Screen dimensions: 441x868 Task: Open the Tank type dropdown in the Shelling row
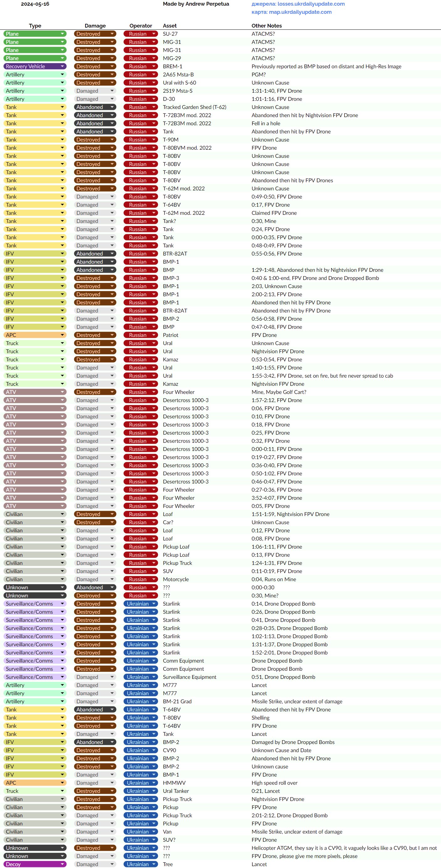[x=35, y=718]
